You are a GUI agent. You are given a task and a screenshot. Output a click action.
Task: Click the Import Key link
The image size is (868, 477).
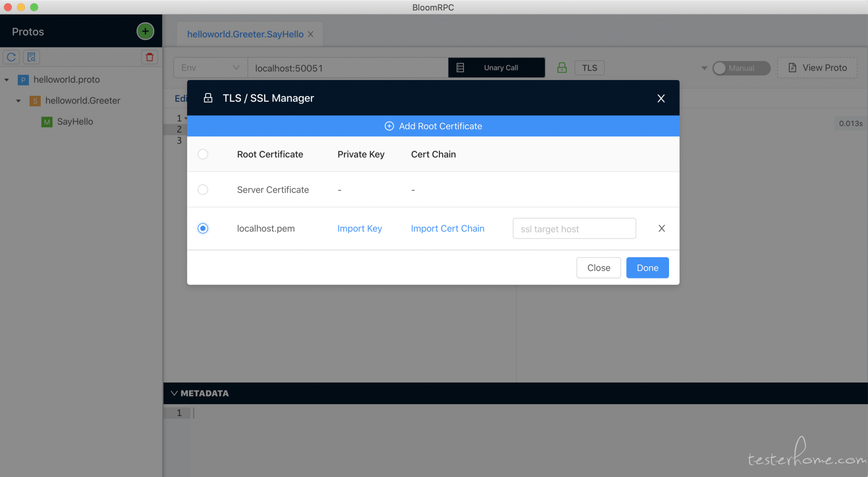359,228
